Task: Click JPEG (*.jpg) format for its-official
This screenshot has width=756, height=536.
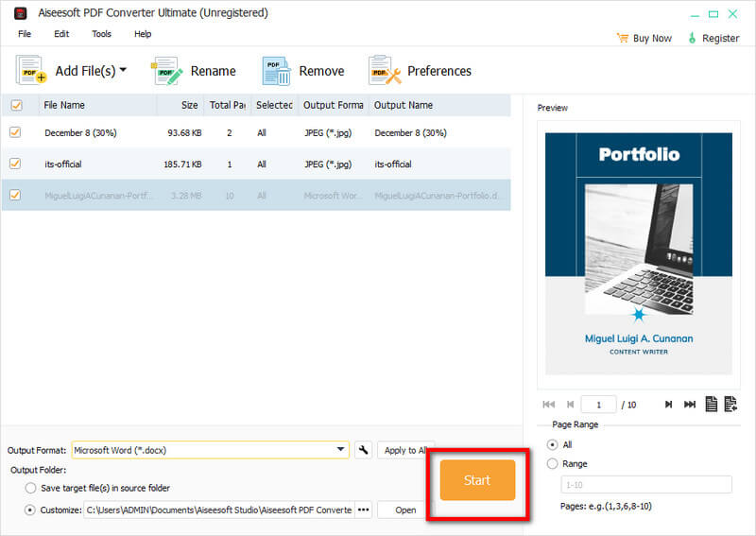Action: click(x=328, y=164)
